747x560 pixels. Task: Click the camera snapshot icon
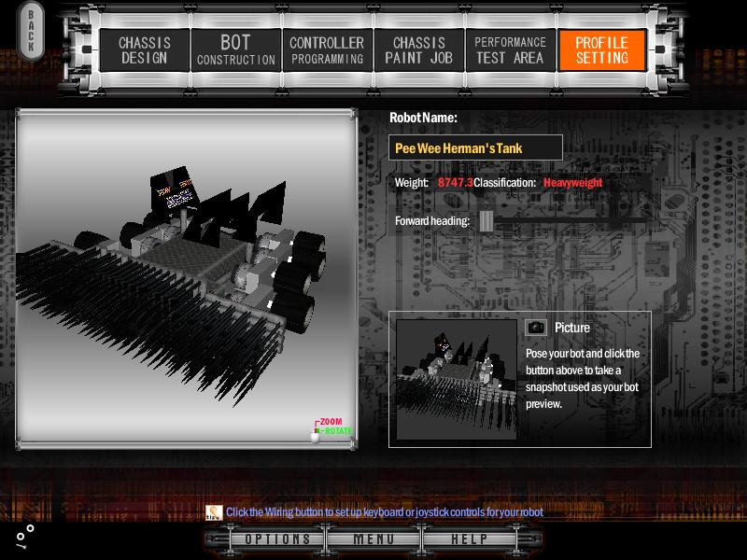[536, 328]
